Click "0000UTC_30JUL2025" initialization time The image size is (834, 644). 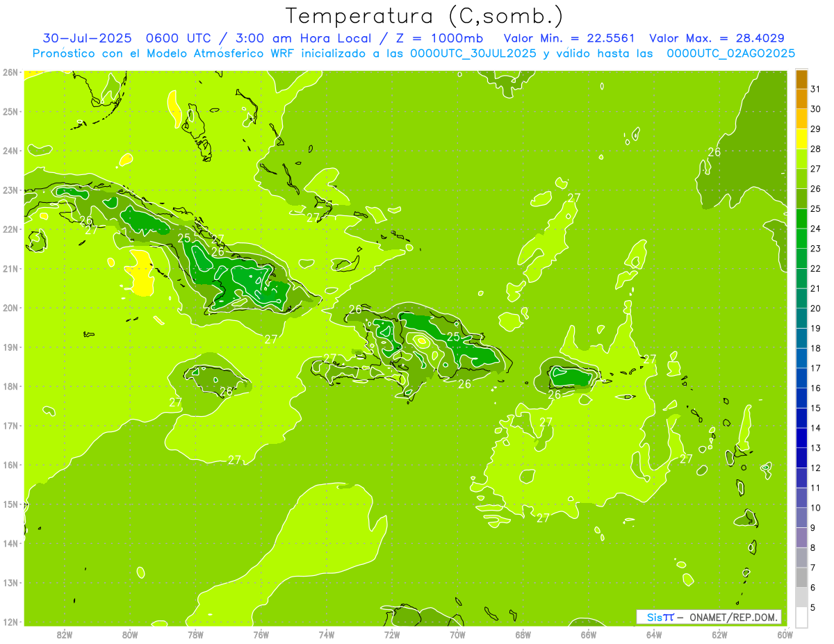coord(473,53)
